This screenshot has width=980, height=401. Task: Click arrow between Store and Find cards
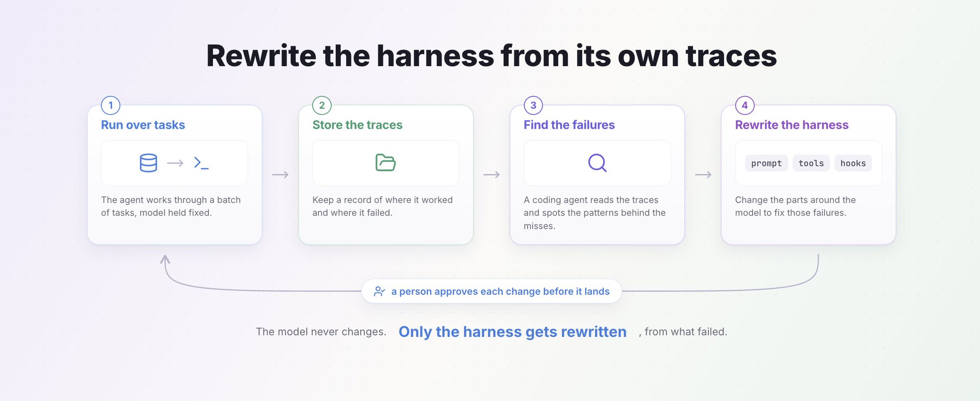coord(492,175)
